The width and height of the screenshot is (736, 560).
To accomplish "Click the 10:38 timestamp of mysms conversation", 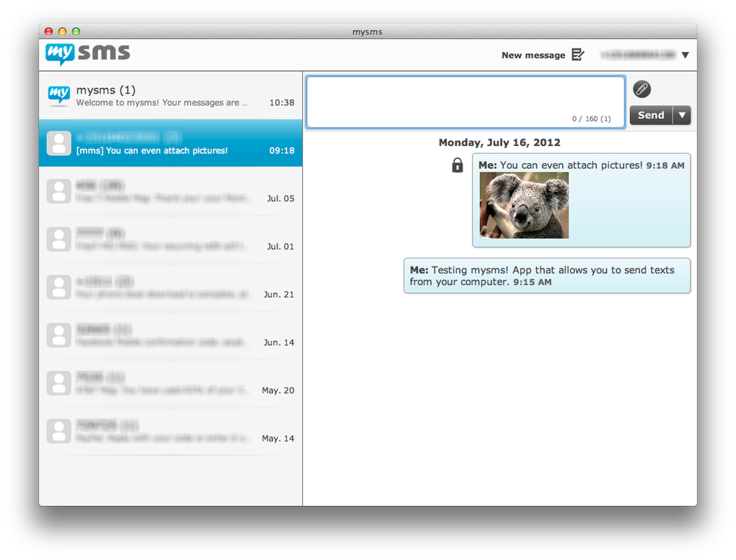I will (281, 102).
